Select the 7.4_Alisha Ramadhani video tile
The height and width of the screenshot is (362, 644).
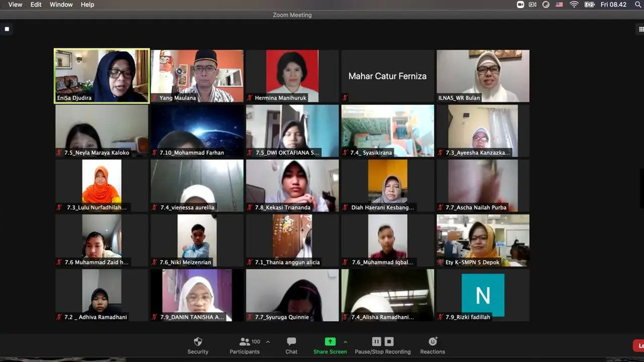click(x=387, y=295)
